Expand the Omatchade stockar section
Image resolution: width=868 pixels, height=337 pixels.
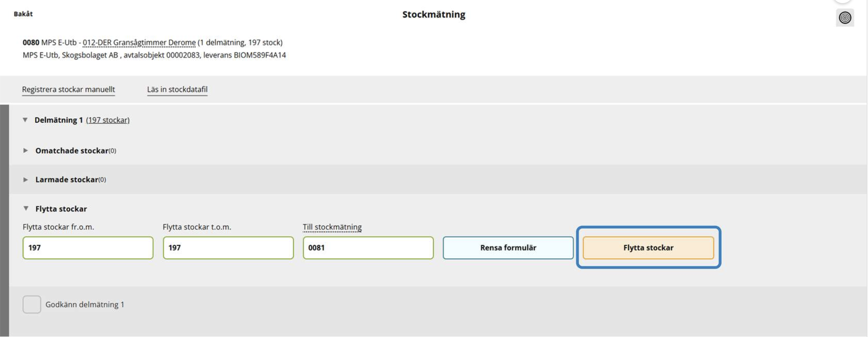tap(26, 150)
